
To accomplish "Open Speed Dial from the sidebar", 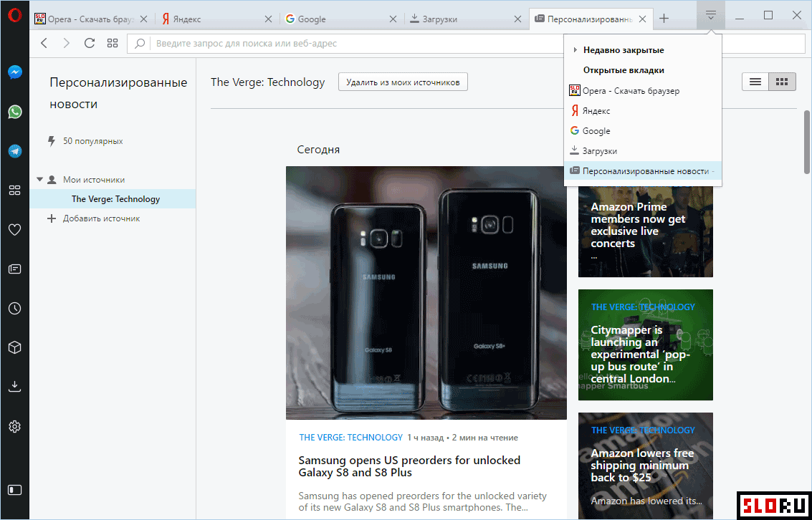I will coord(14,191).
